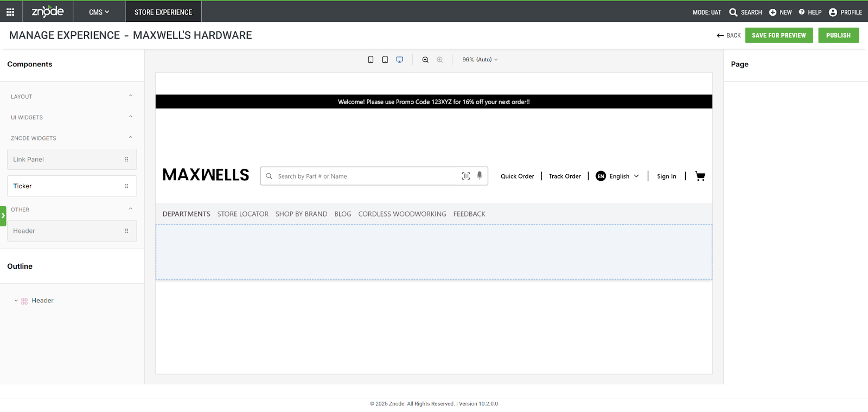Switch to desktop device preview icon
This screenshot has width=868, height=412.
(400, 60)
